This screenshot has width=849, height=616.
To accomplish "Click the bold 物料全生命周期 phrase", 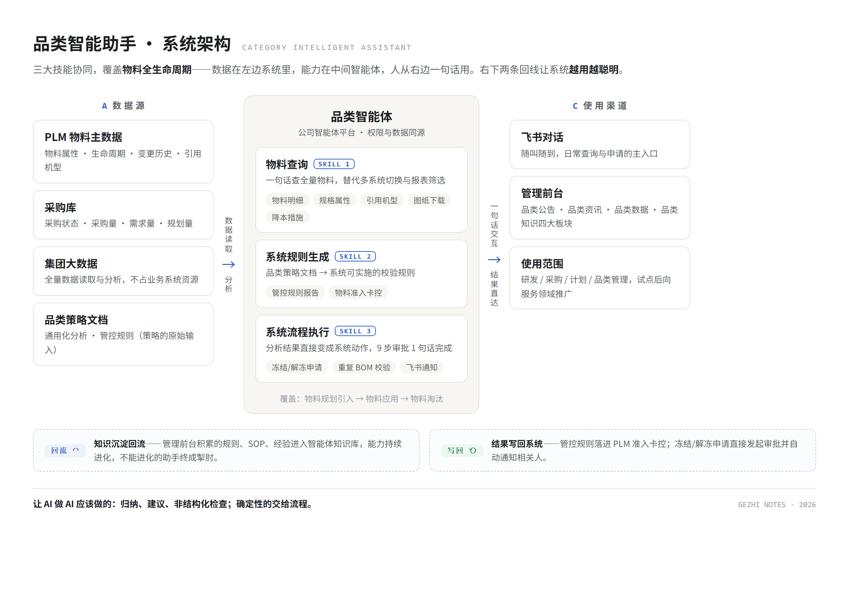I will (157, 69).
